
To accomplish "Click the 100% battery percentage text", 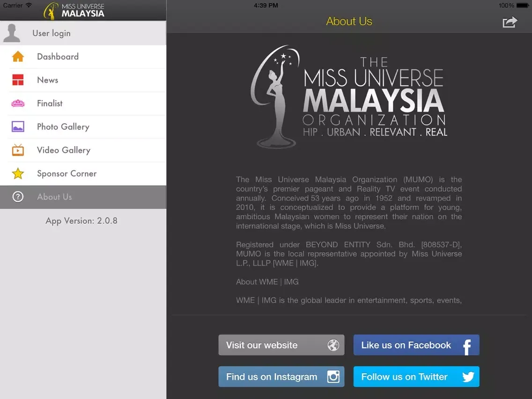I will tap(507, 6).
